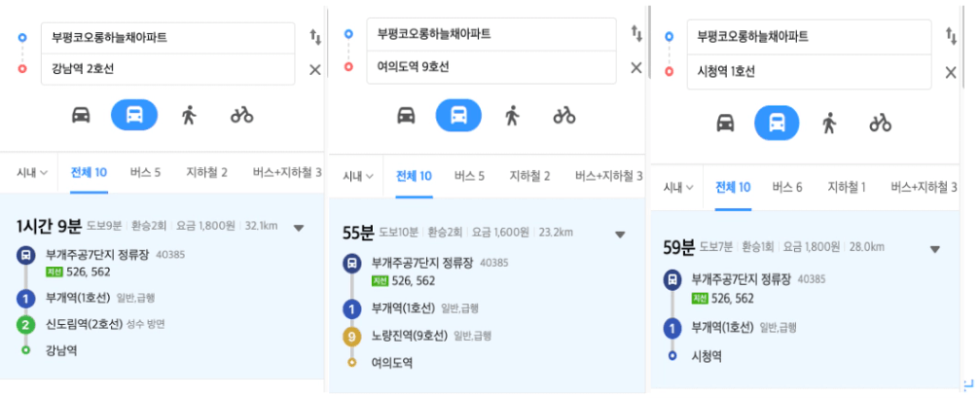Open the 시내 dropdown in the City Hall panel
This screenshot has width=980, height=398.
click(x=678, y=187)
